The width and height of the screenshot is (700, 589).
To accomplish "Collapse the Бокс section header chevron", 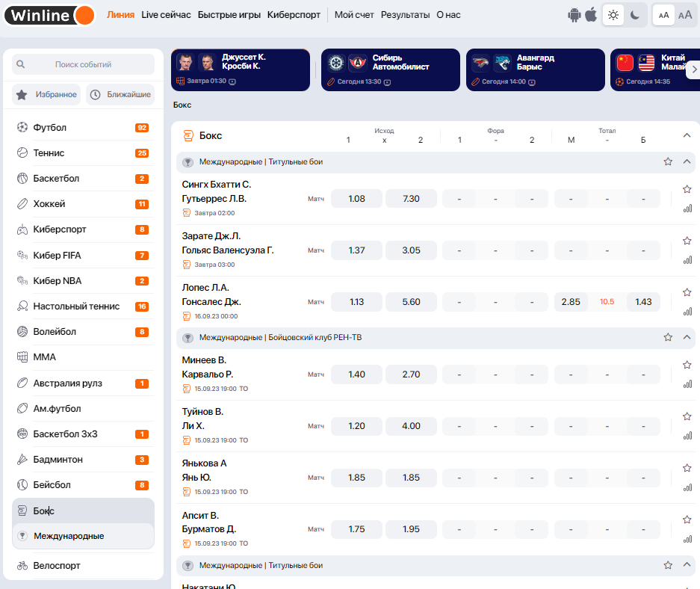I will [x=687, y=135].
